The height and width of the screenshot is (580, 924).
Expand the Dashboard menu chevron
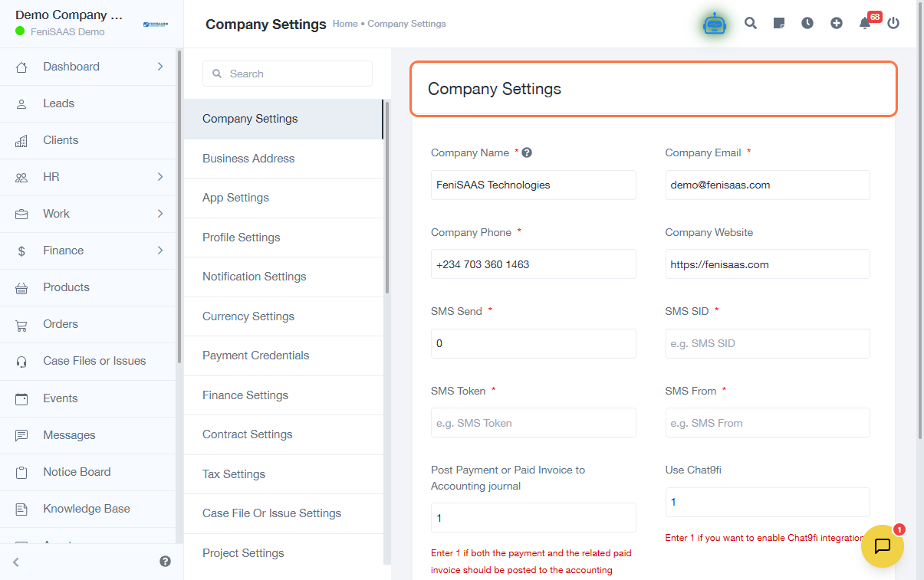coord(160,67)
